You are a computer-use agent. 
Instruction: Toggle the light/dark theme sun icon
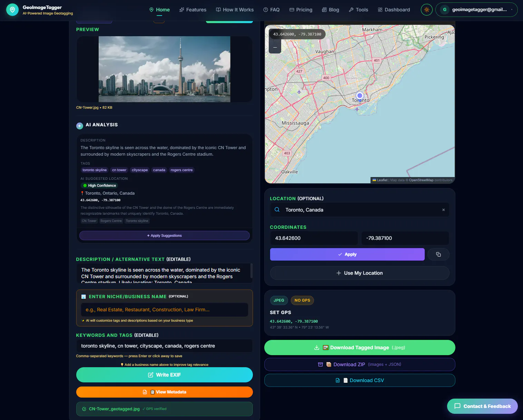tap(427, 10)
